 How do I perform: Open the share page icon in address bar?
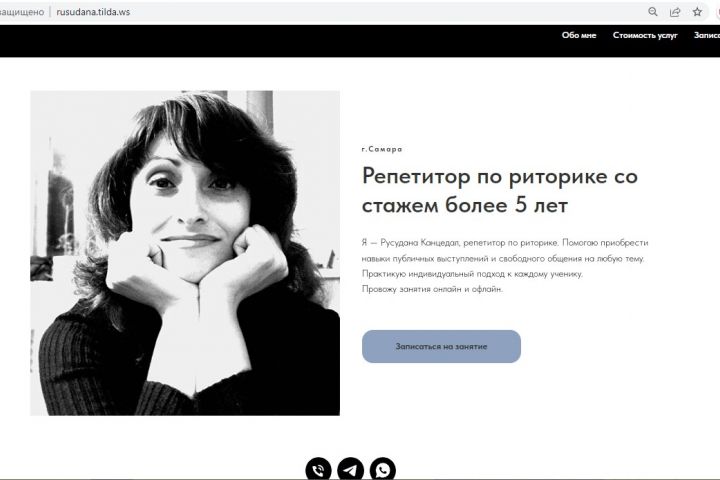(x=675, y=12)
